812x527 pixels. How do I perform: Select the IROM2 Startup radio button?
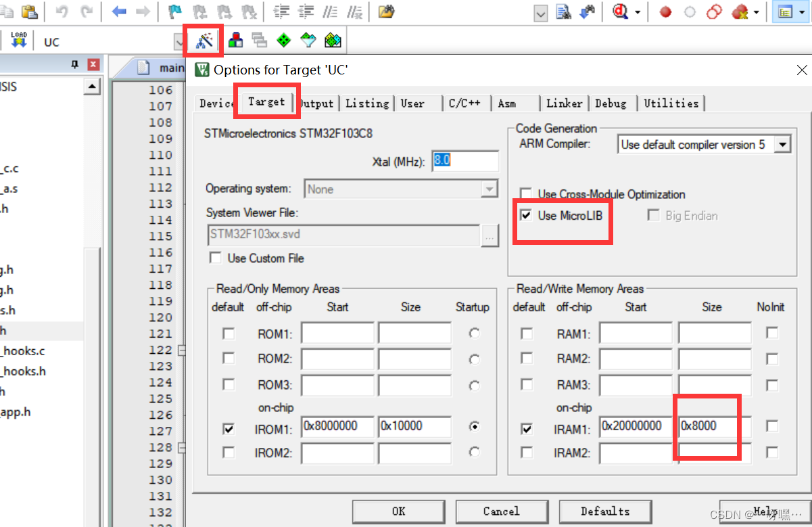[475, 451]
